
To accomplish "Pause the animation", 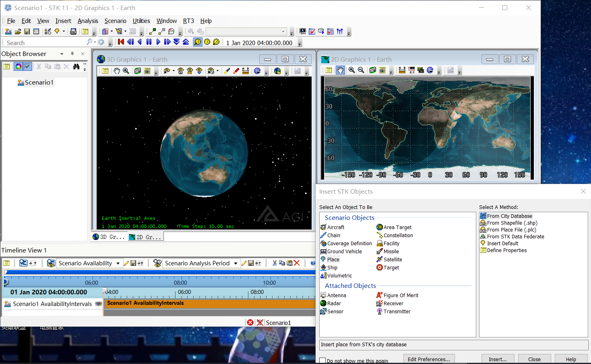I will 149,42.
